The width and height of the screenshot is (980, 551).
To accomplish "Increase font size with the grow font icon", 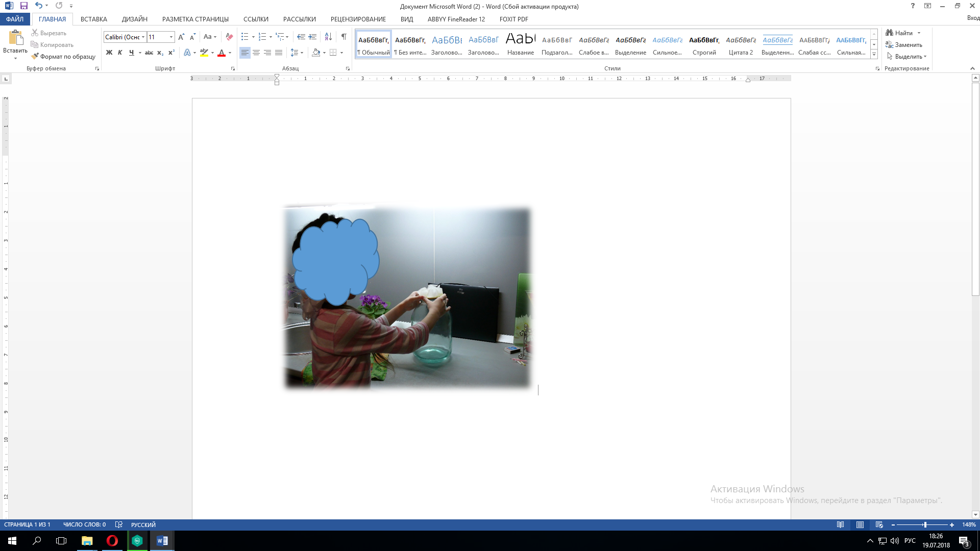I will tap(181, 37).
